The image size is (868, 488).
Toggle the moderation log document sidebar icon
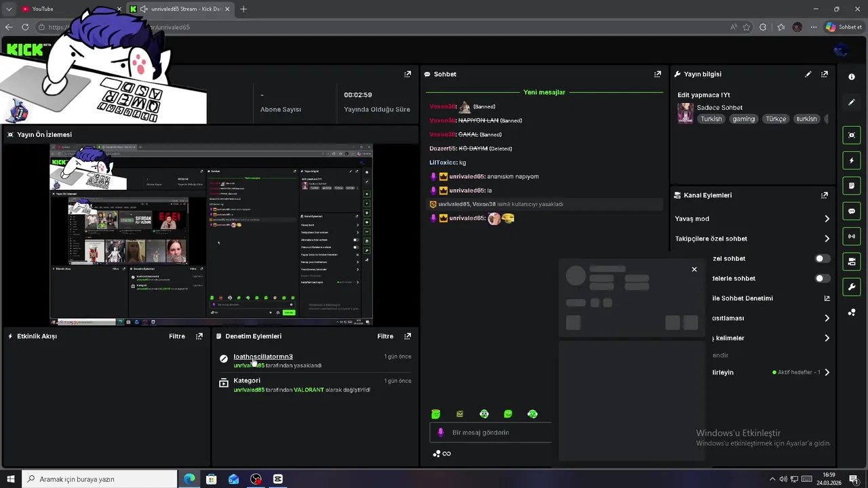click(852, 186)
